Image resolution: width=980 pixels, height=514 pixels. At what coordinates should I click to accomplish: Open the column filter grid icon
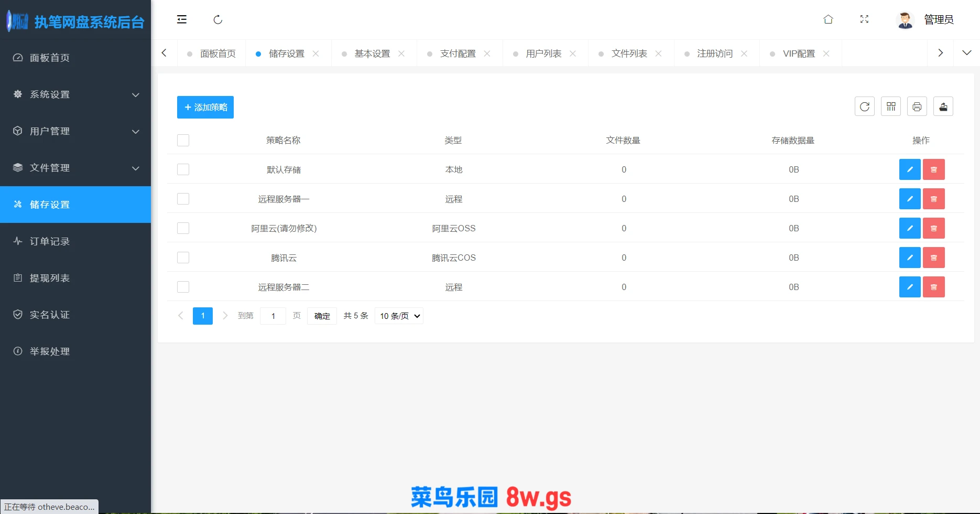coord(891,106)
